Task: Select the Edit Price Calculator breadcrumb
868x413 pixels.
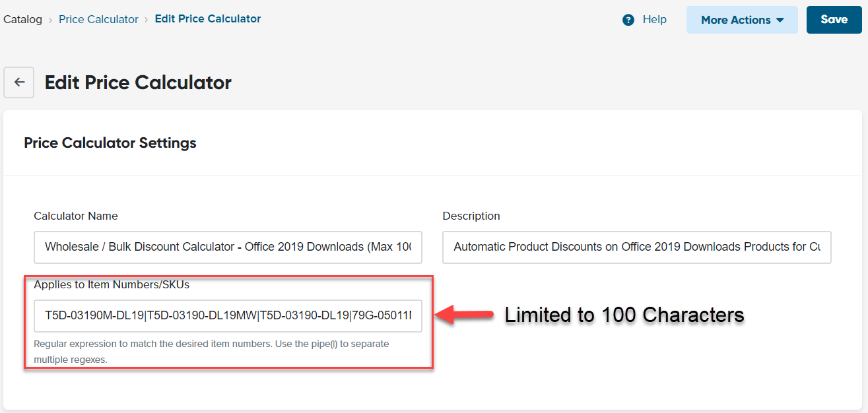Action: (207, 18)
